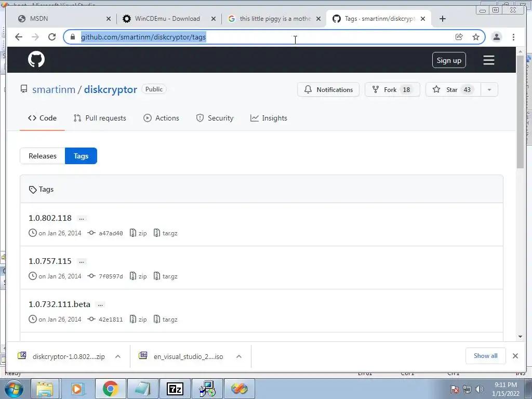Expand ellipsis for tag 1.0.757.115
Image resolution: width=532 pixels, height=399 pixels.
click(82, 262)
